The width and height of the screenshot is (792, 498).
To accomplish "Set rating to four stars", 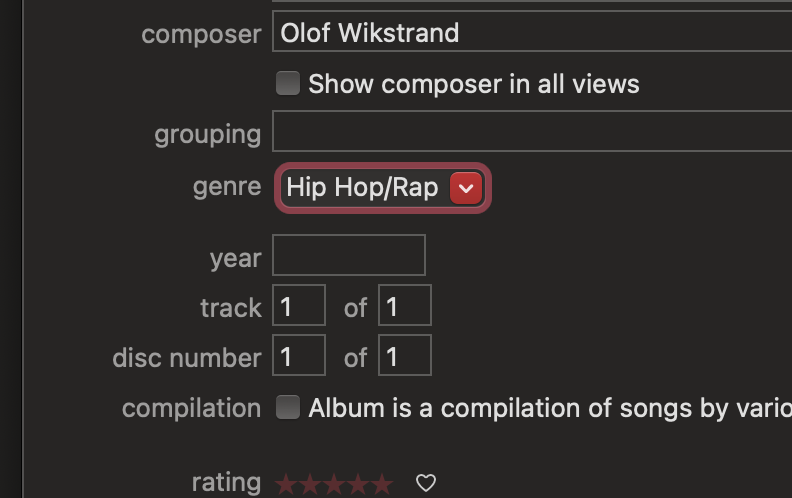I will (358, 484).
